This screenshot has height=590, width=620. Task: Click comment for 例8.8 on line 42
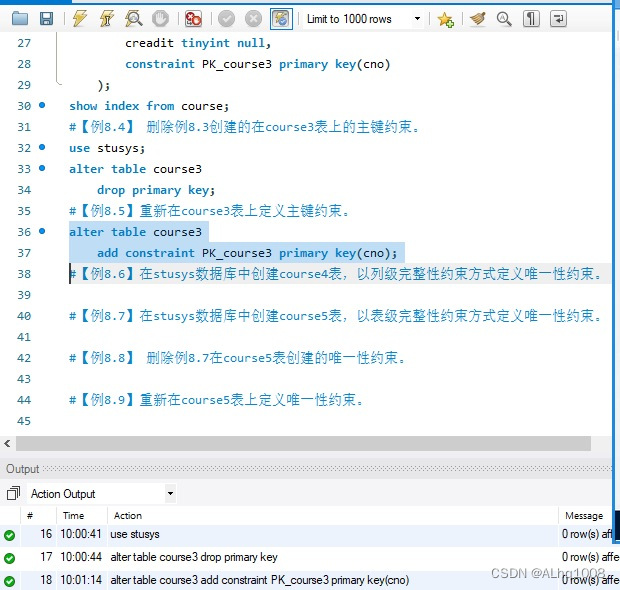coord(237,358)
